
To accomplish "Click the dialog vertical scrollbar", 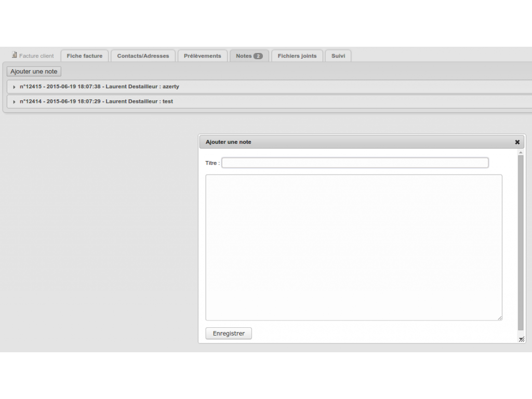I will tap(521, 243).
